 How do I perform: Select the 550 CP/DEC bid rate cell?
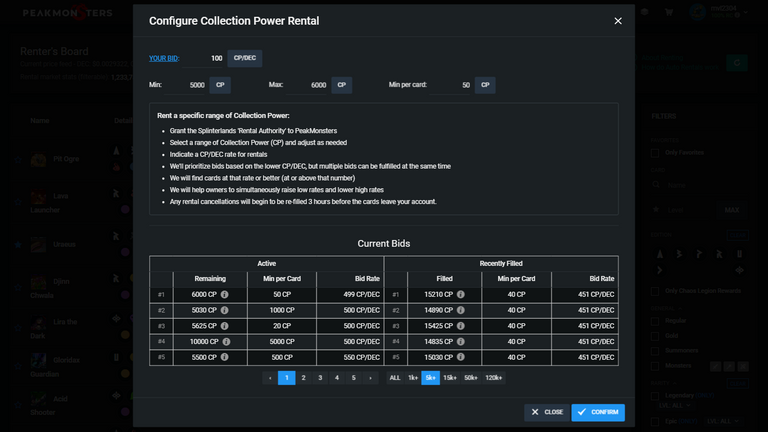click(350, 357)
